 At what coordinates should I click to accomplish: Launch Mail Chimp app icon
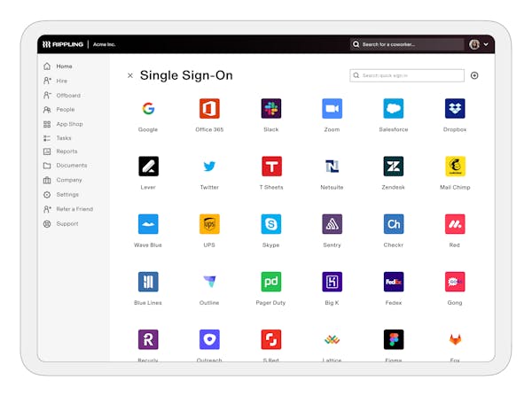pyautogui.click(x=455, y=167)
